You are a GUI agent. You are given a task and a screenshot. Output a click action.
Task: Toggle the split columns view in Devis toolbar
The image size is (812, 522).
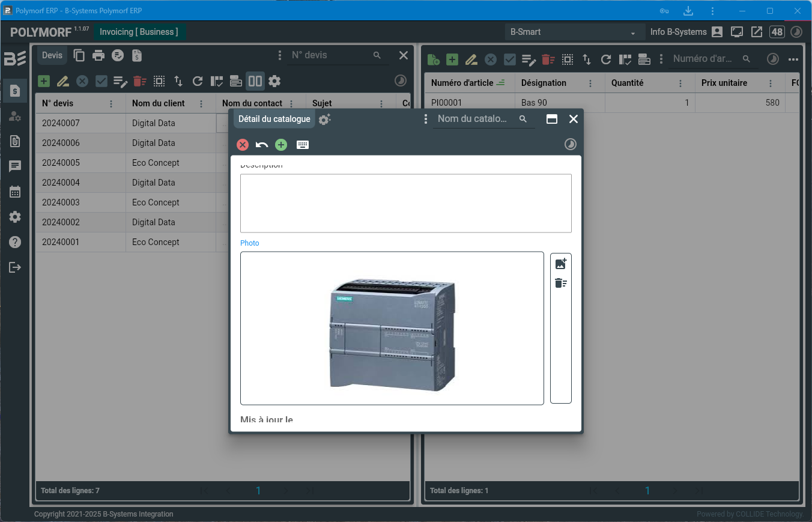pos(255,81)
